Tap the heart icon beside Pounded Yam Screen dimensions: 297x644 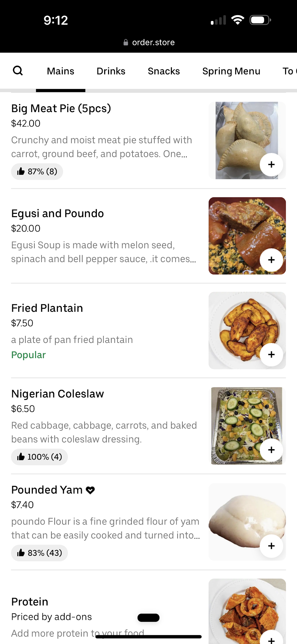tap(90, 490)
